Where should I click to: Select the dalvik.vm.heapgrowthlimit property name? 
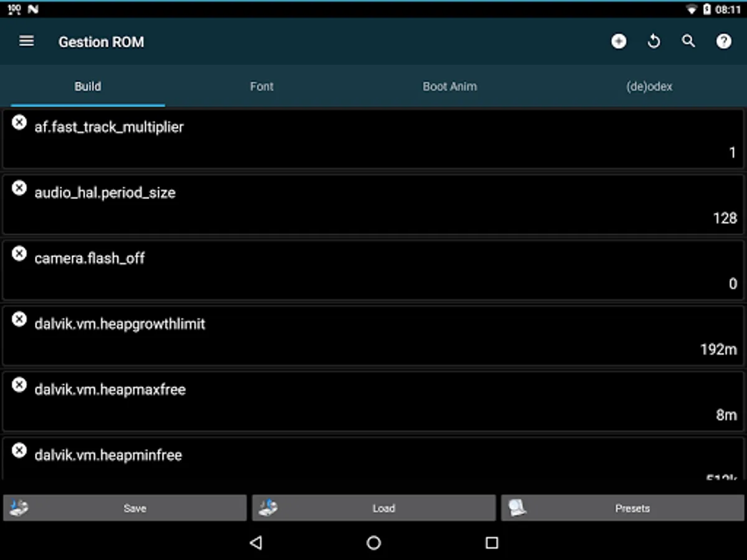point(120,324)
